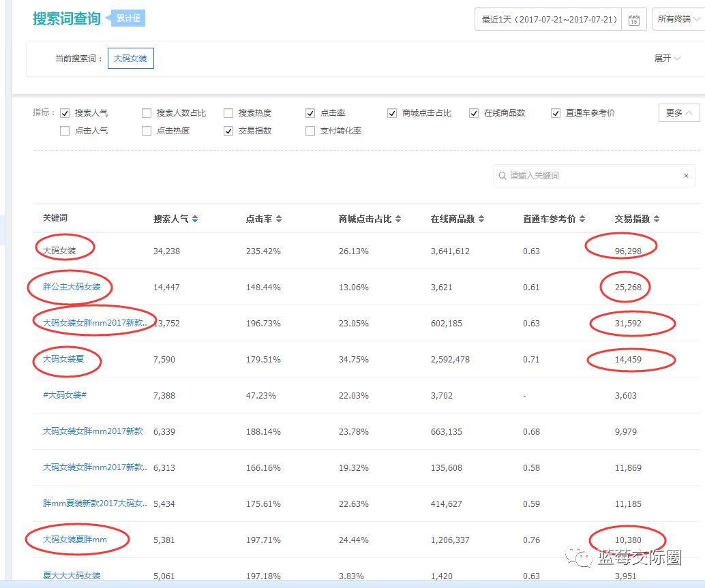Open keyword link 大码女装夏
The width and height of the screenshot is (705, 588).
pyautogui.click(x=63, y=359)
